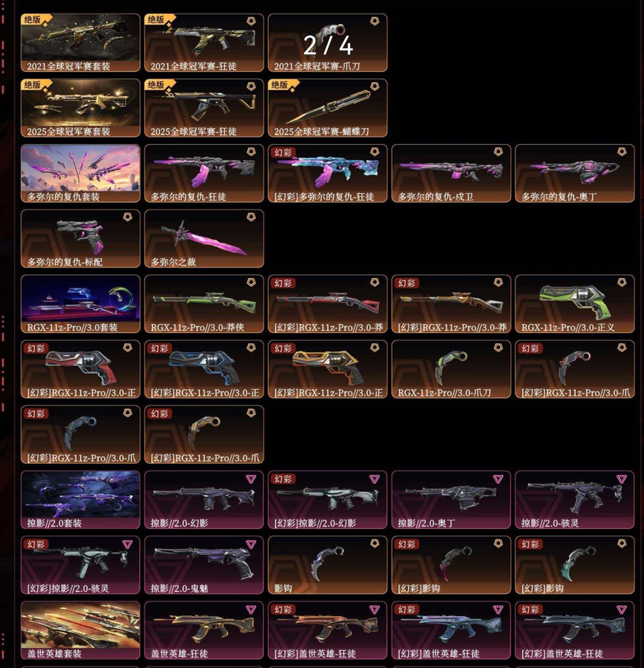
Task: Open the 2025全球冠军赛套装 bundle thumbnail
Action: (x=81, y=108)
